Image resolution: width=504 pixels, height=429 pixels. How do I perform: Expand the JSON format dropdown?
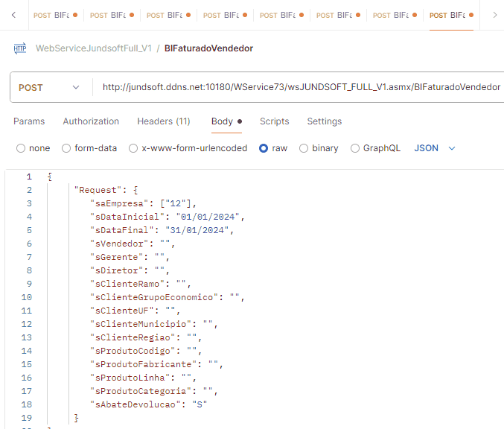(435, 148)
